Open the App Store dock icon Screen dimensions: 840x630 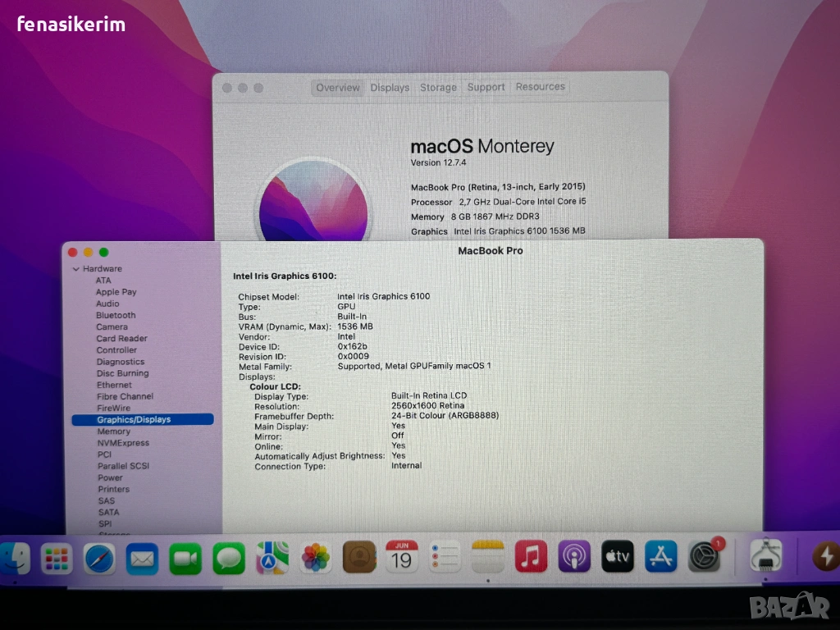[660, 556]
